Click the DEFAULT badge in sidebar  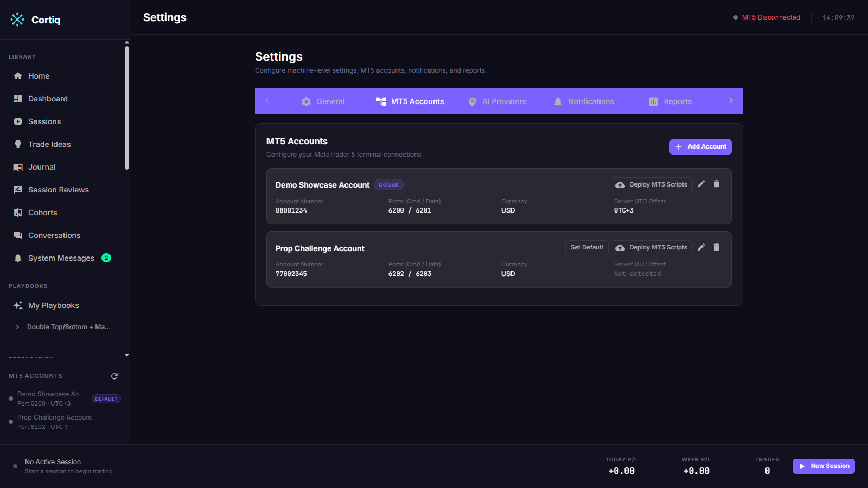click(x=106, y=399)
